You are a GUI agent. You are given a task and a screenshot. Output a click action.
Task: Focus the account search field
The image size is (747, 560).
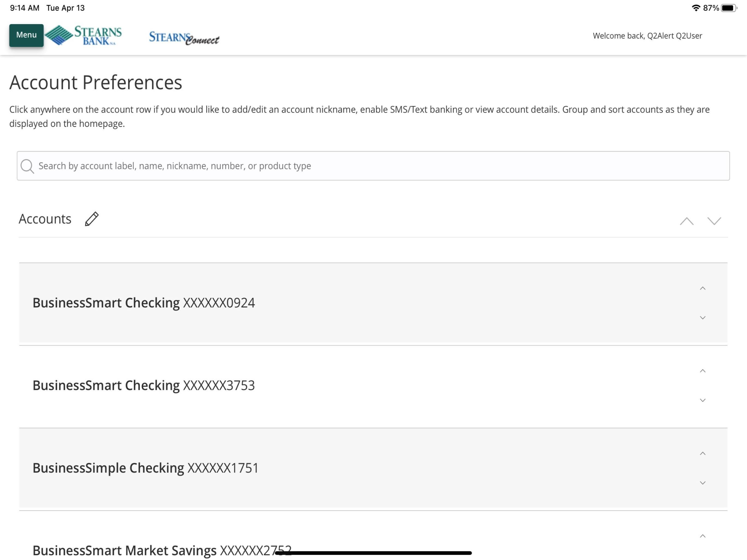[x=373, y=166]
